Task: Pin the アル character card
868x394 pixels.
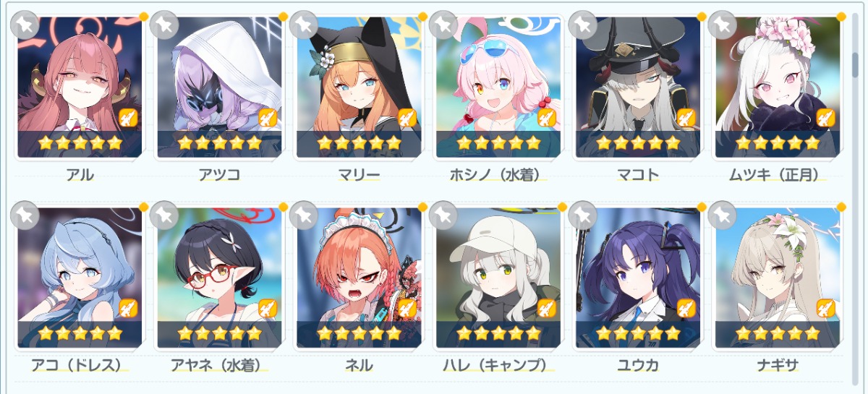Action: point(24,25)
